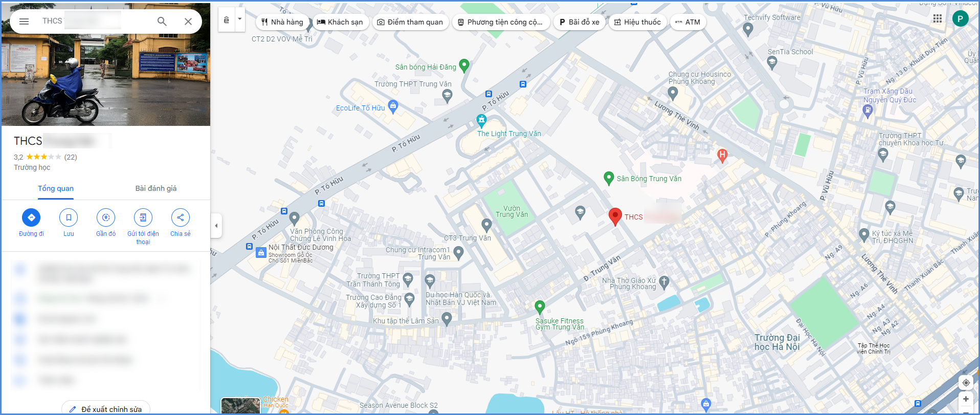Save the place with Lưu icon
This screenshot has height=415, width=980.
[69, 217]
